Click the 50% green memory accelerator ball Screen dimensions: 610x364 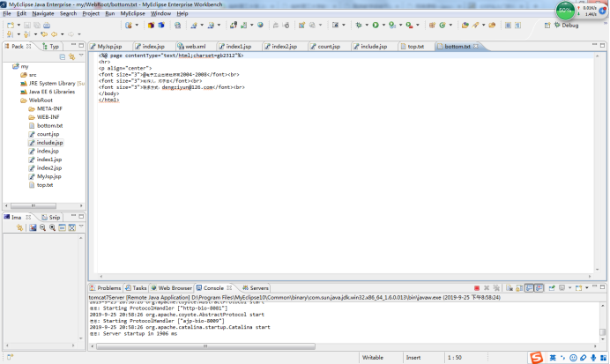click(x=565, y=11)
